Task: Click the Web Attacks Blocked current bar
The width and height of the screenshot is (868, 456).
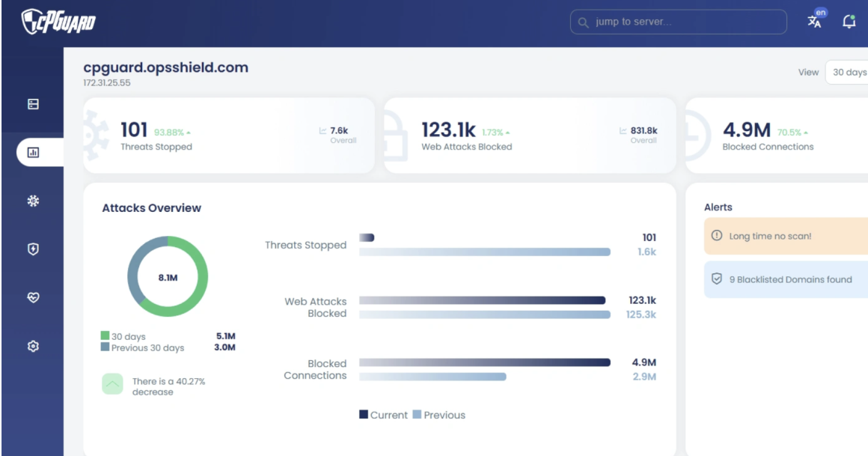Action: pos(482,300)
